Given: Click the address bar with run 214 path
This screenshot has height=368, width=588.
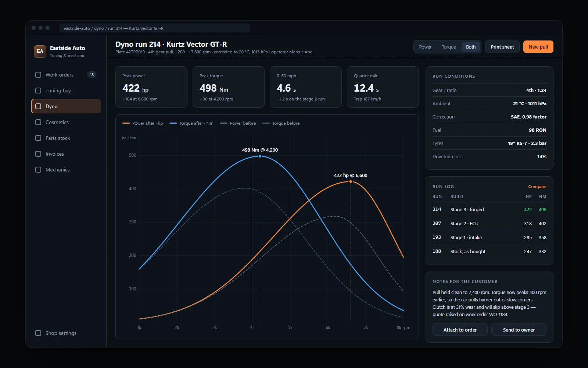Looking at the screenshot, I should [154, 28].
